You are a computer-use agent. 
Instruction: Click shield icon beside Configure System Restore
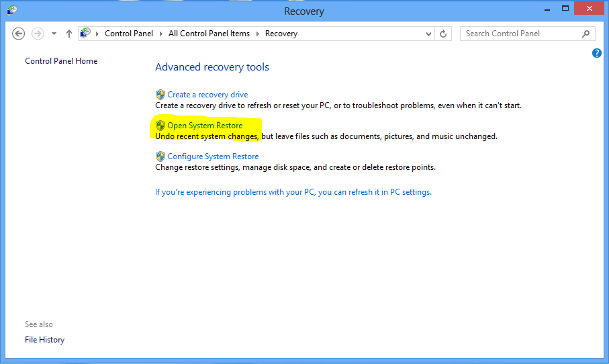160,156
